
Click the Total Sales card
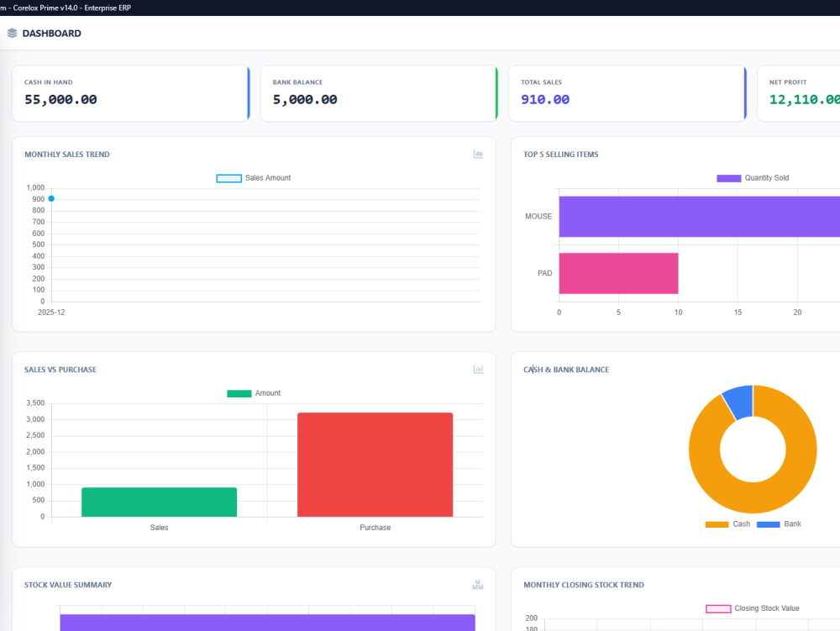[x=627, y=93]
